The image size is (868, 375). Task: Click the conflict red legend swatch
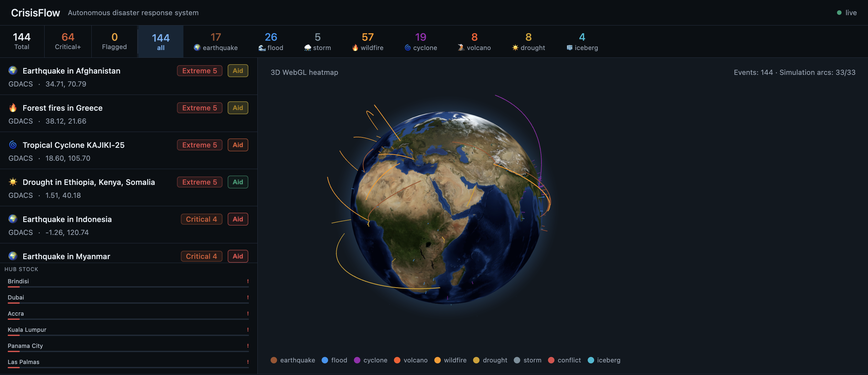pos(551,360)
